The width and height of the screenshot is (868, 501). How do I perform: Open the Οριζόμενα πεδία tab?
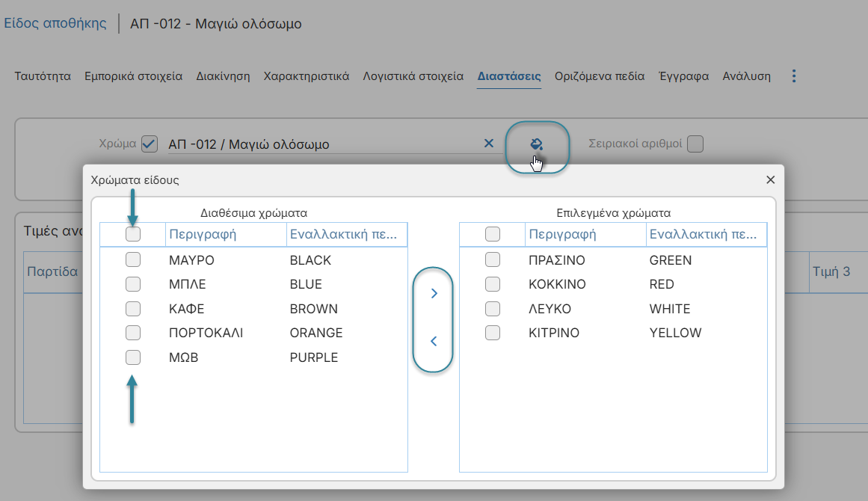pos(600,76)
